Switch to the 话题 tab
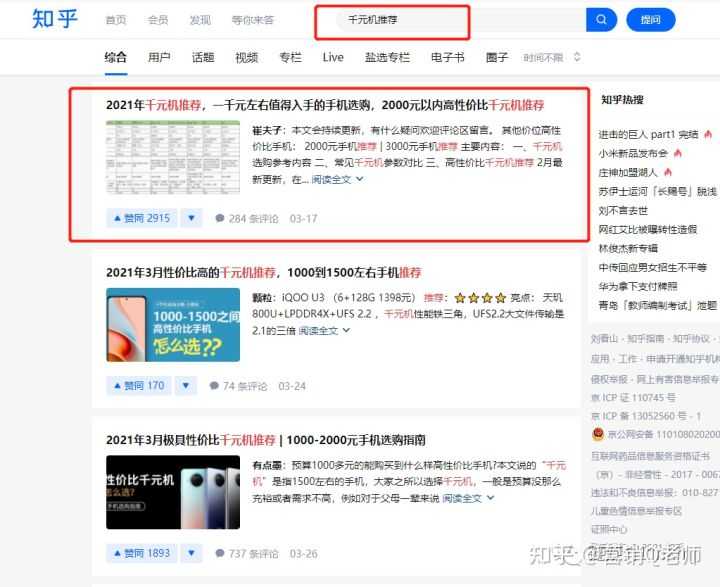This screenshot has width=720, height=587. tap(203, 57)
